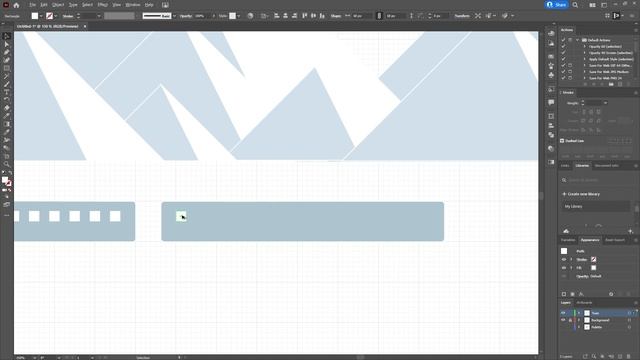
Task: Click the delete (trash) icon in Layers panel
Action: pos(629,357)
